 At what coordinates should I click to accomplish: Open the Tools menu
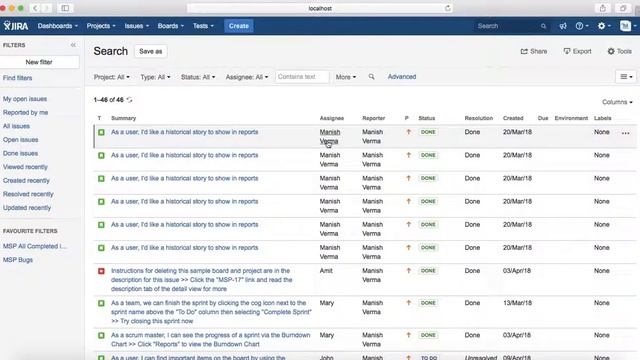(620, 51)
